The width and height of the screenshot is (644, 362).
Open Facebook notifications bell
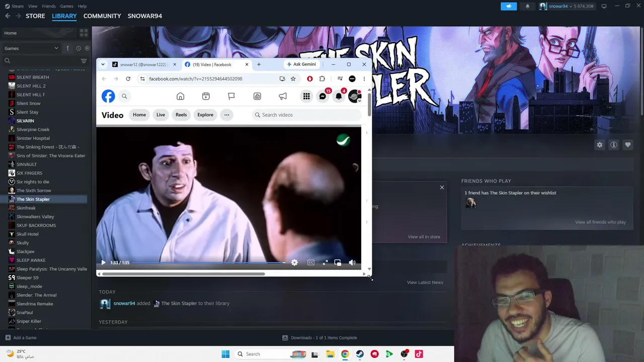click(339, 96)
